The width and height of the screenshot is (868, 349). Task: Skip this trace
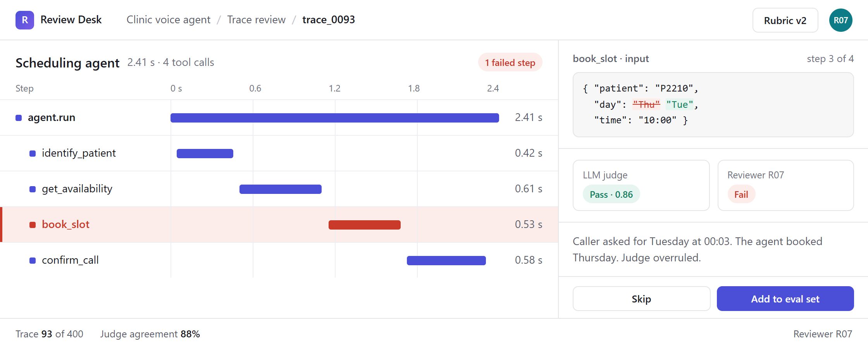point(641,299)
